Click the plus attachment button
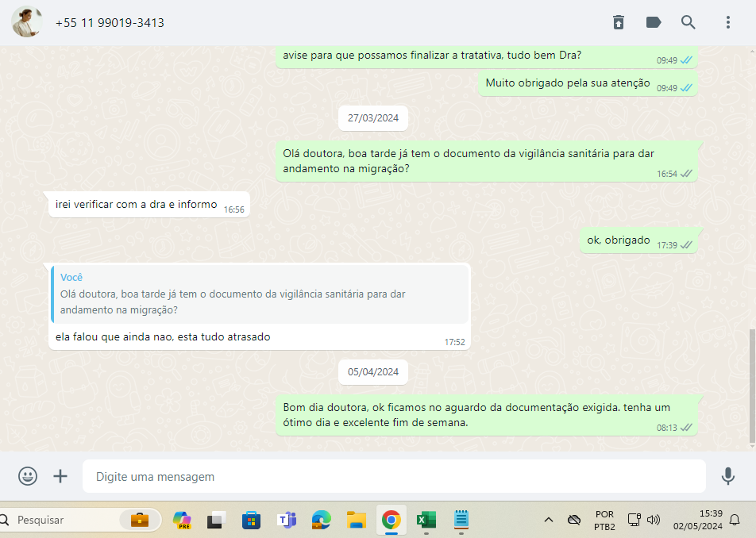The image size is (756, 538). [x=60, y=476]
